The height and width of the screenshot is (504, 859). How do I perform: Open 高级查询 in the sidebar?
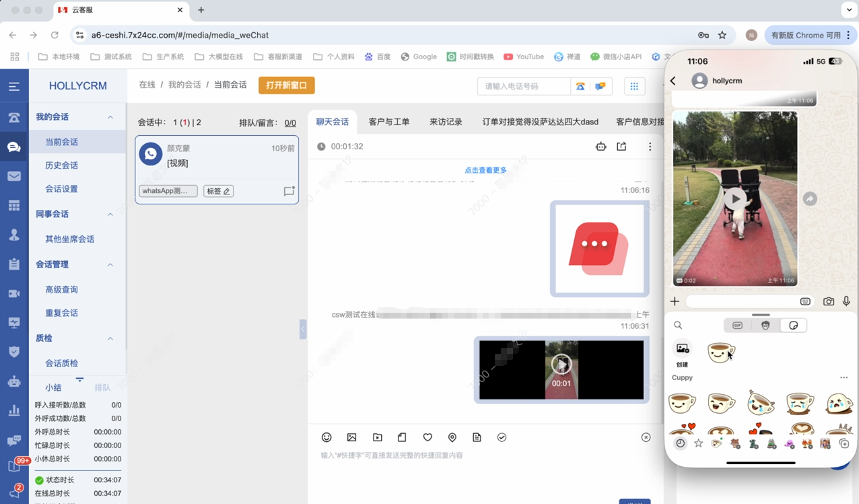tap(61, 290)
